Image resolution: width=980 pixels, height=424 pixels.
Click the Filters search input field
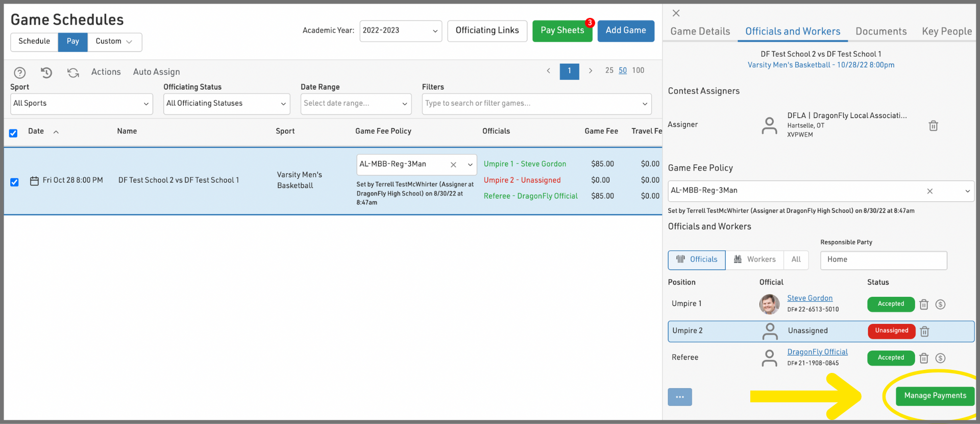tap(531, 104)
